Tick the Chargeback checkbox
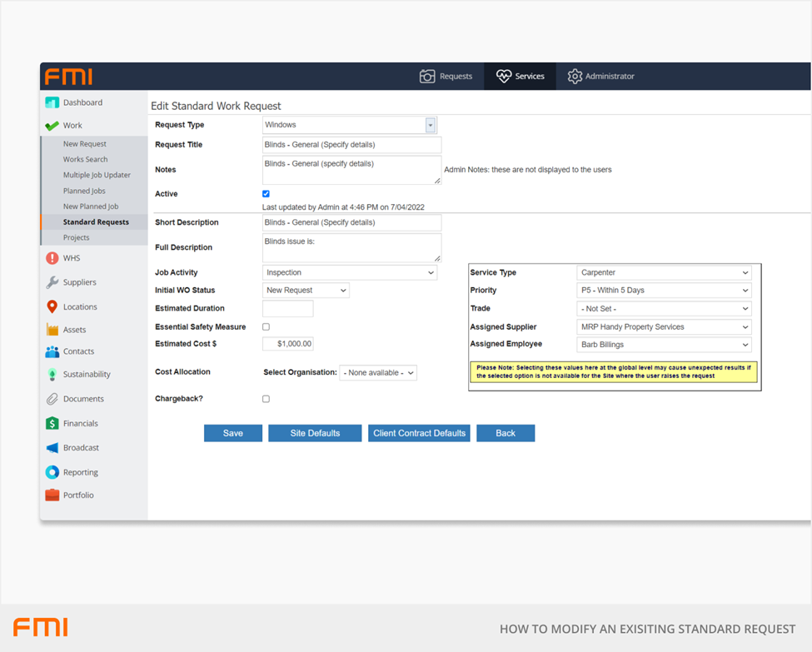 [266, 399]
